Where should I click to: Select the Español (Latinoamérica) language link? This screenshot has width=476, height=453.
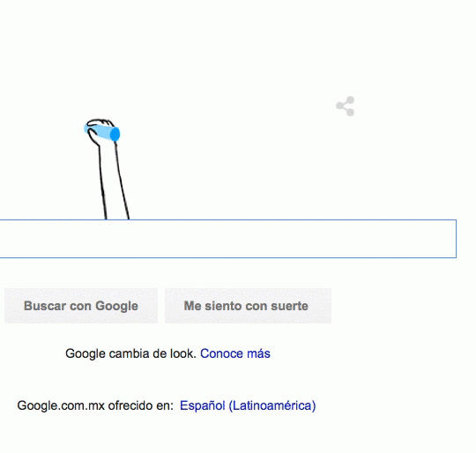[x=248, y=405]
